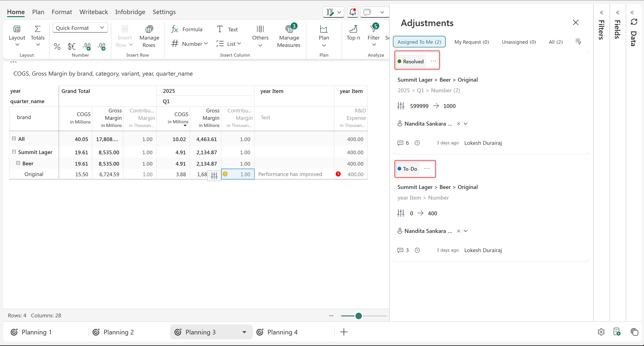
Task: Click the percentage format icon
Action: pyautogui.click(x=57, y=46)
